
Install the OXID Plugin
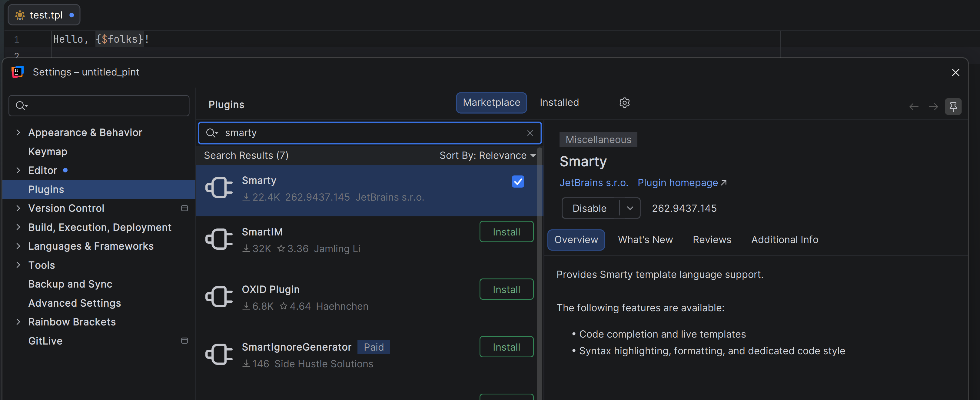pyautogui.click(x=507, y=289)
